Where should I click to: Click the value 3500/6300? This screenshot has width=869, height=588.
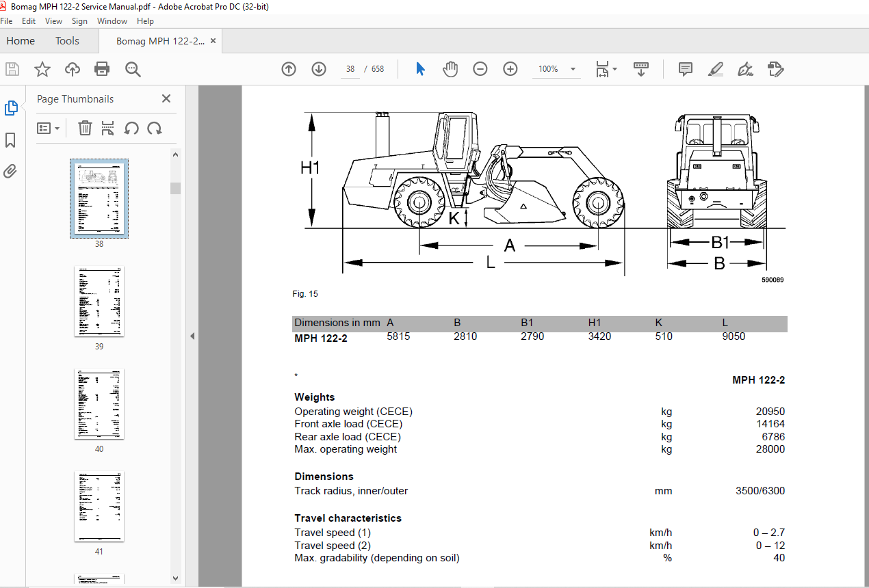(760, 491)
